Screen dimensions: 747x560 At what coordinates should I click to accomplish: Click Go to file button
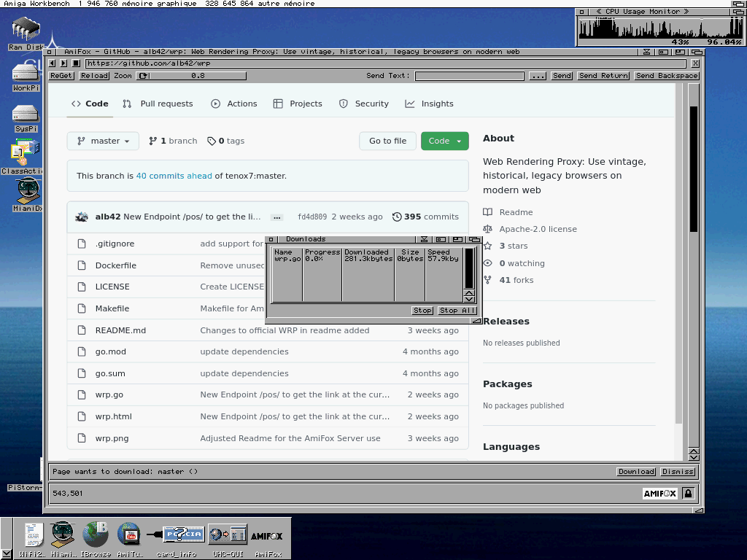tap(388, 141)
